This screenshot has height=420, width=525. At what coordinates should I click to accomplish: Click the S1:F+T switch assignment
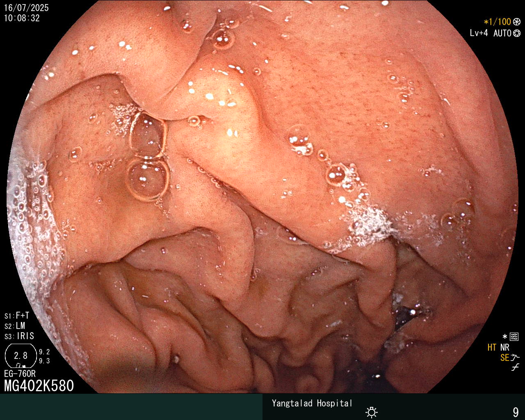coord(17,315)
